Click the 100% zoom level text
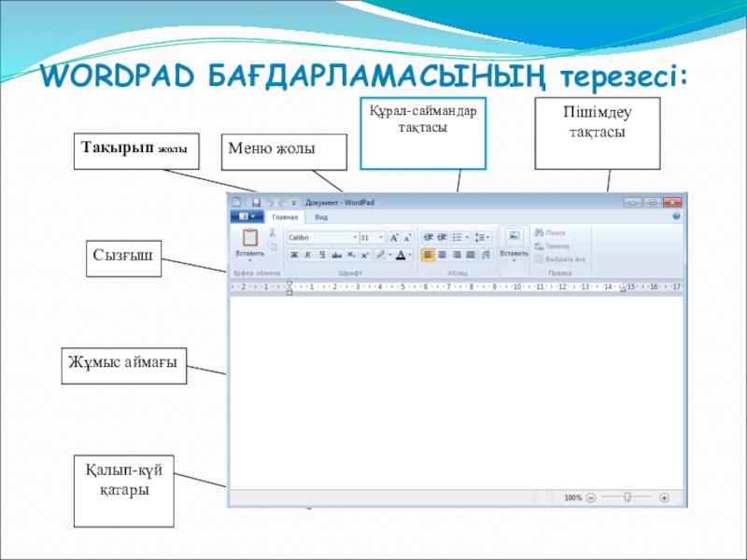This screenshot has width=747, height=560. 573,498
